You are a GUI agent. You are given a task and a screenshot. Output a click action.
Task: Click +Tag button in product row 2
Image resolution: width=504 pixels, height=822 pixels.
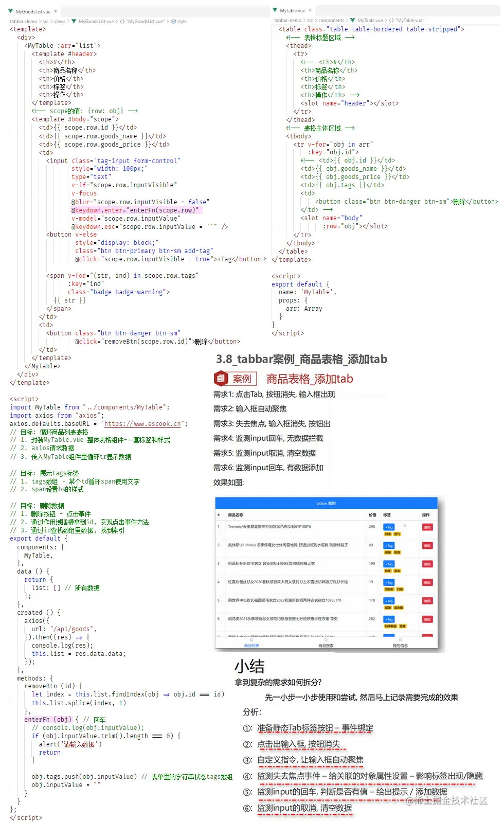pos(389,546)
